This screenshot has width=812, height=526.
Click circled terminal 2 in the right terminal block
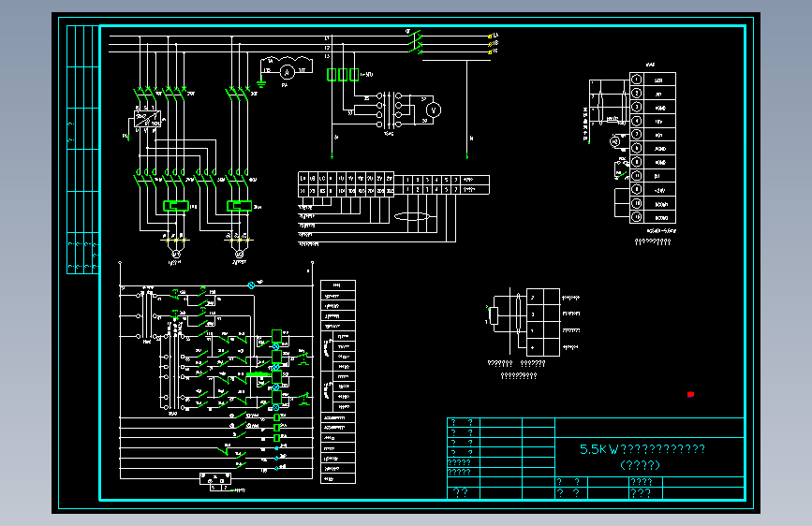pos(637,94)
